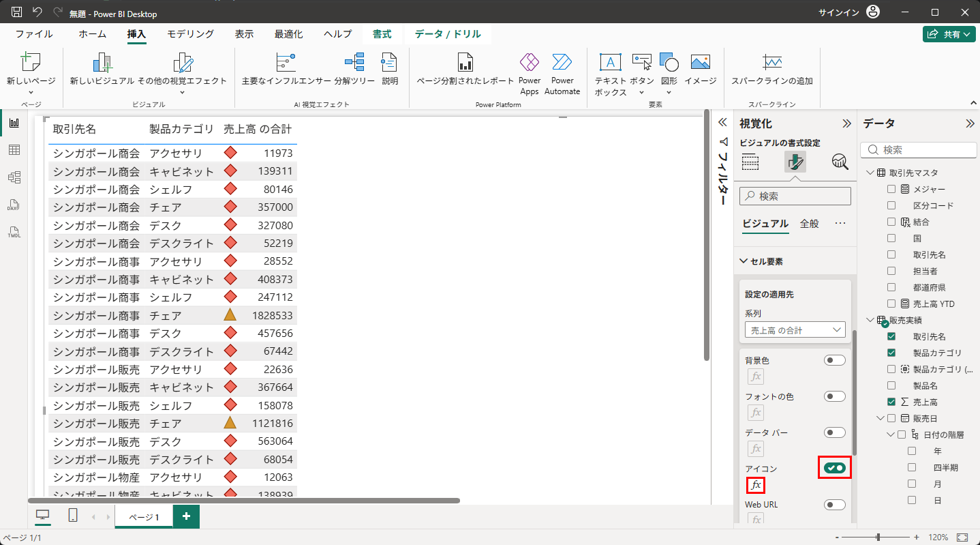Open the Build visual pane icon

(750, 162)
